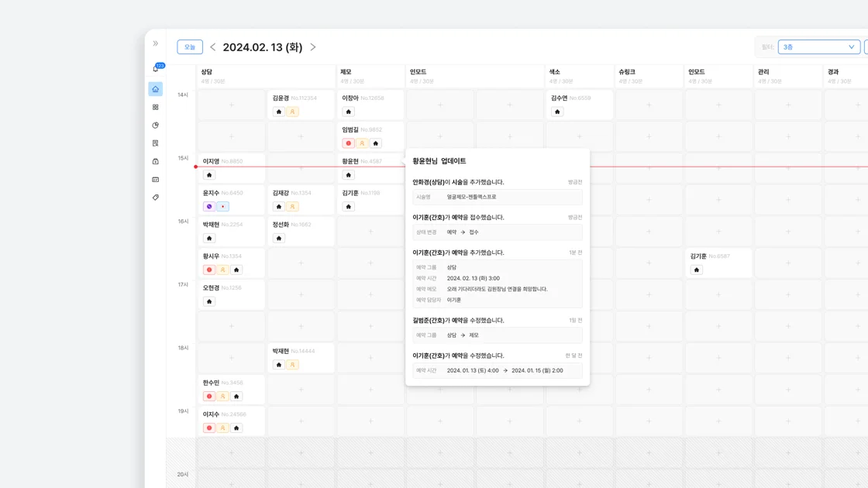Open the grid dashboard icon in sidebar

click(x=156, y=108)
